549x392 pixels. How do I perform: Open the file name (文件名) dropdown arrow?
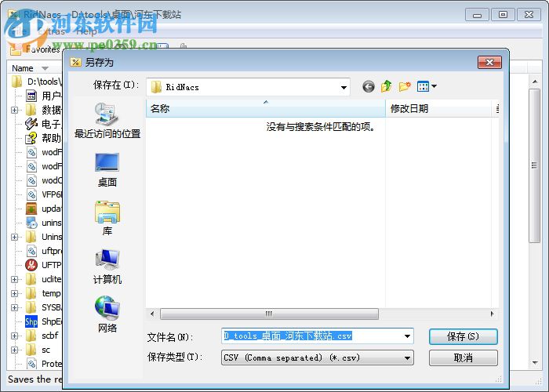[x=407, y=336]
